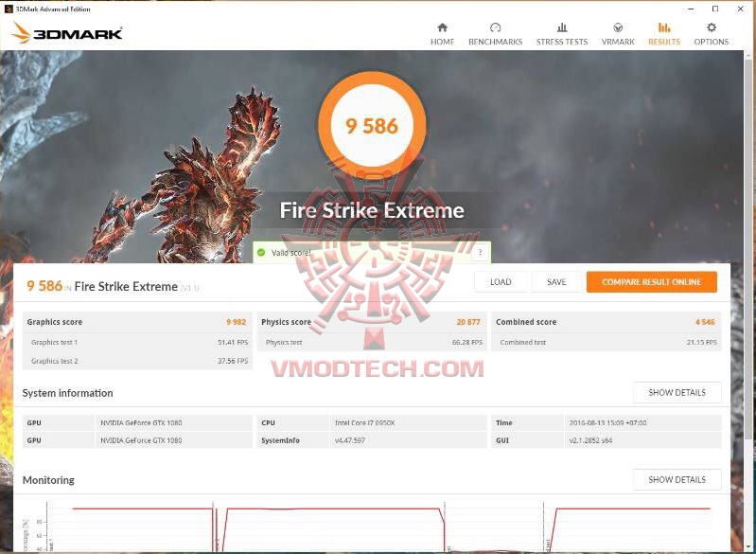Viewport: 756px width, 554px height.
Task: Expand System information with Show Details
Action: (x=677, y=392)
